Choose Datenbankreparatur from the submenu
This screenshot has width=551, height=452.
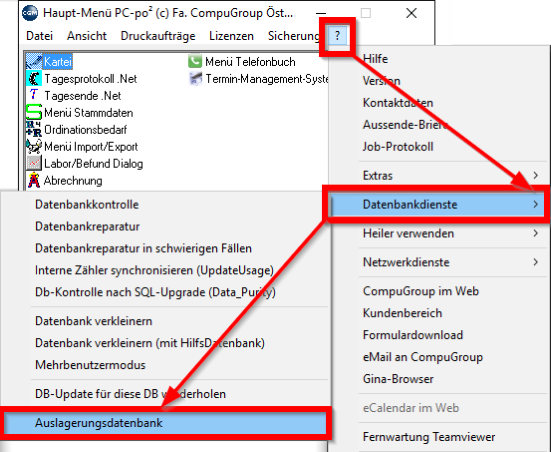tap(87, 226)
